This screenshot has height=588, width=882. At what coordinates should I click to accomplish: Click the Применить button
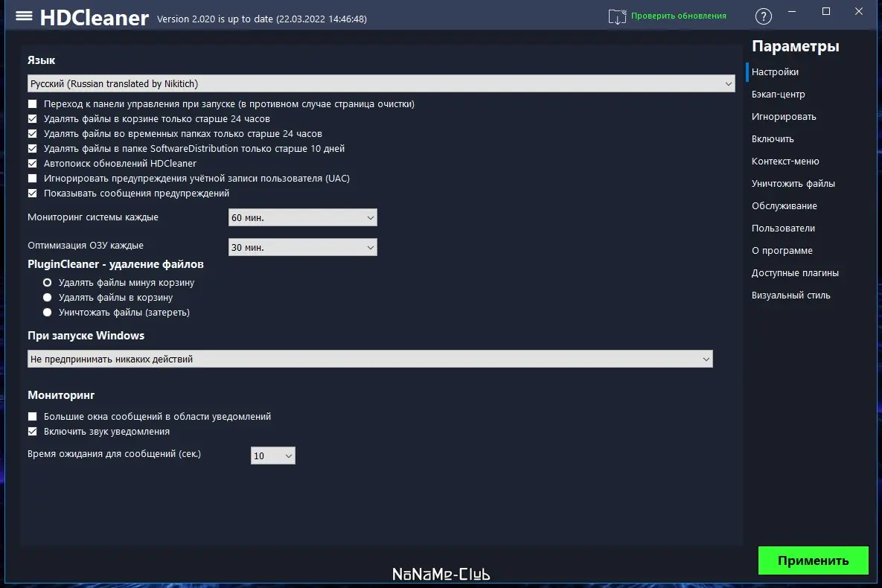[x=813, y=560]
